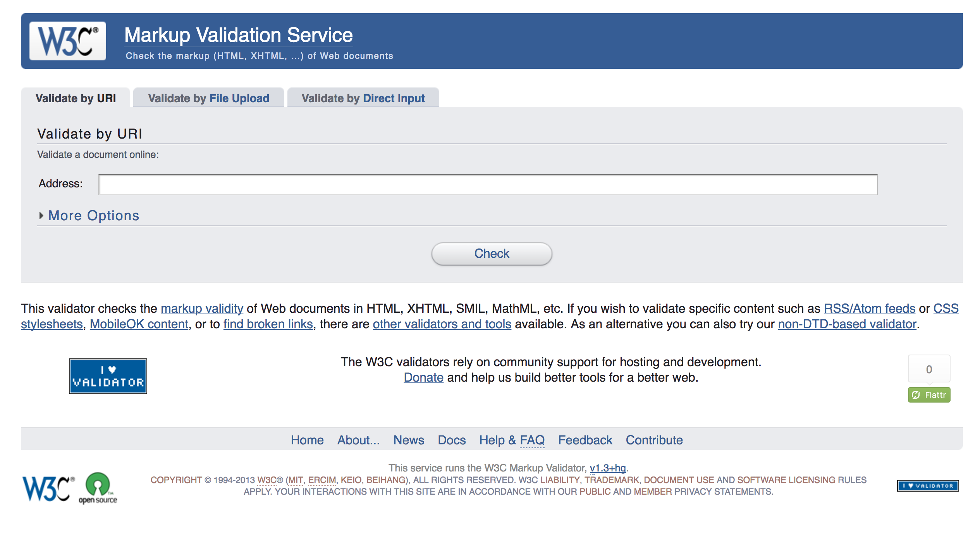Click the "Address:" label
Image resolution: width=980 pixels, height=545 pixels.
click(x=61, y=183)
